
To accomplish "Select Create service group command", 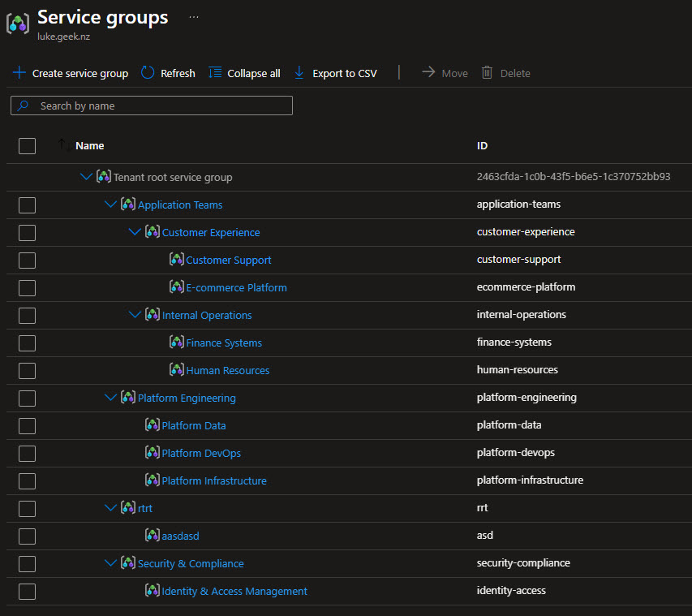I will pyautogui.click(x=71, y=73).
